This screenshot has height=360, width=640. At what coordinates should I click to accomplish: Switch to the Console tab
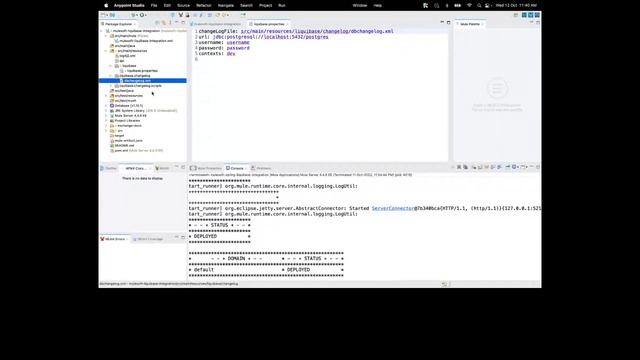click(x=237, y=168)
